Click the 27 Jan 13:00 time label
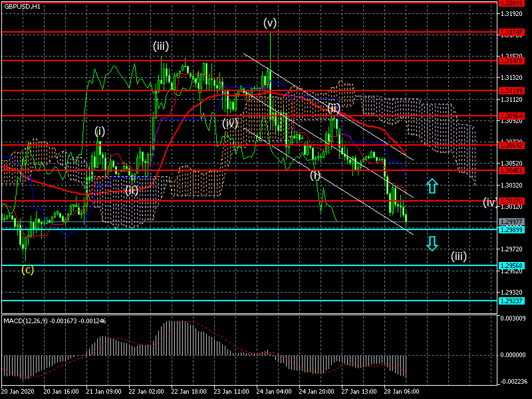The height and width of the screenshot is (399, 532). pyautogui.click(x=359, y=391)
